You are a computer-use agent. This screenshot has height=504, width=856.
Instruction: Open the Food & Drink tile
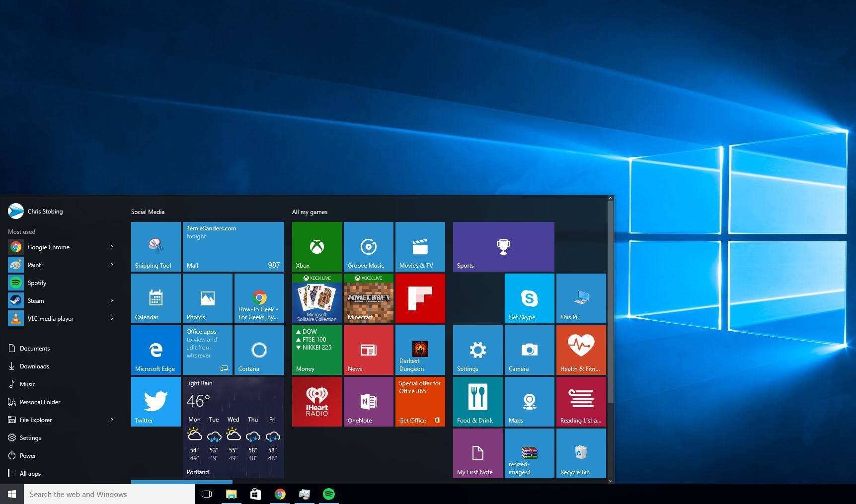coord(478,402)
